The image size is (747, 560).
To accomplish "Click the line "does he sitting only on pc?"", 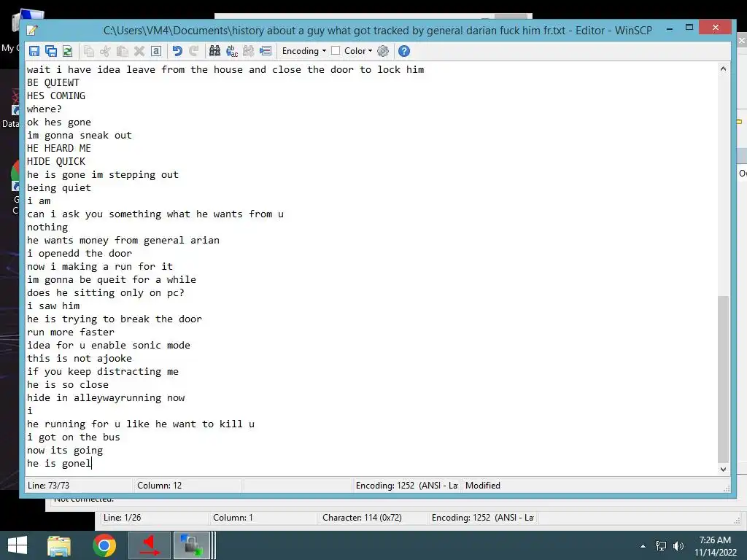I will [x=106, y=293].
